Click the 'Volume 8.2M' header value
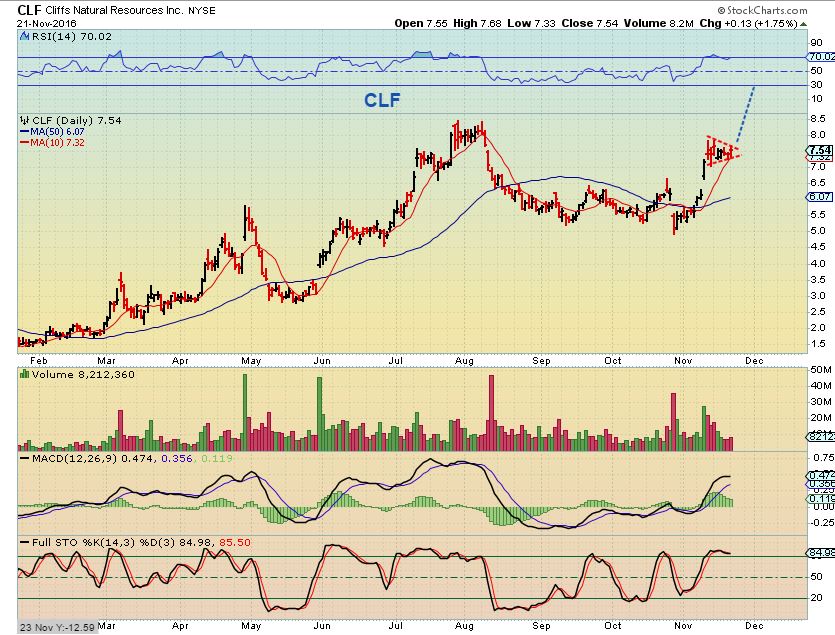 (659, 23)
